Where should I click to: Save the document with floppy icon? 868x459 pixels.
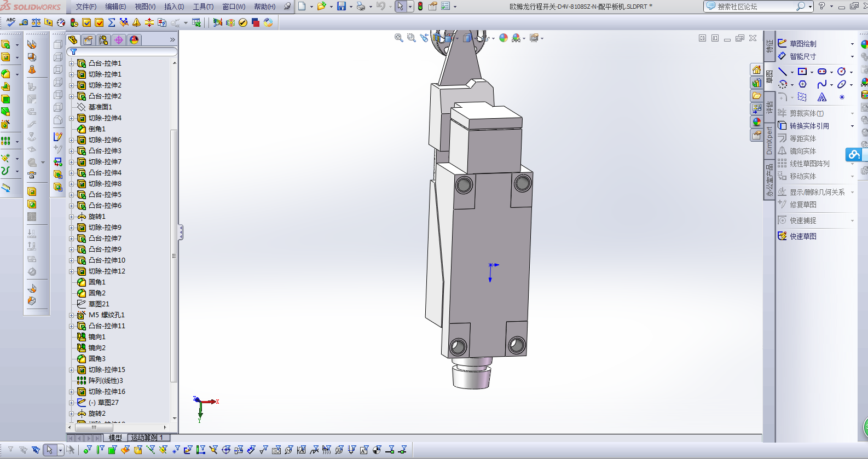coord(342,6)
